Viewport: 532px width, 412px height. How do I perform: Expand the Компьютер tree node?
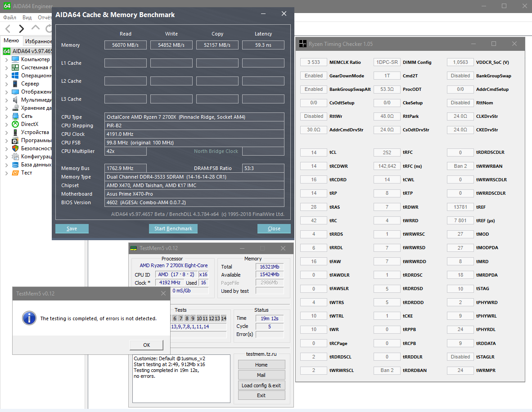6,60
